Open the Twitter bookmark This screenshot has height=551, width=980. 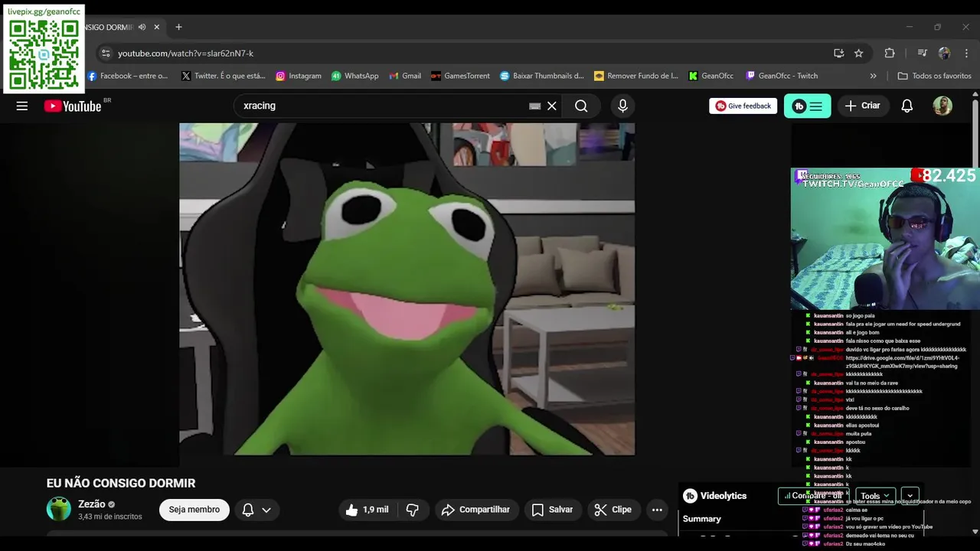(x=224, y=76)
